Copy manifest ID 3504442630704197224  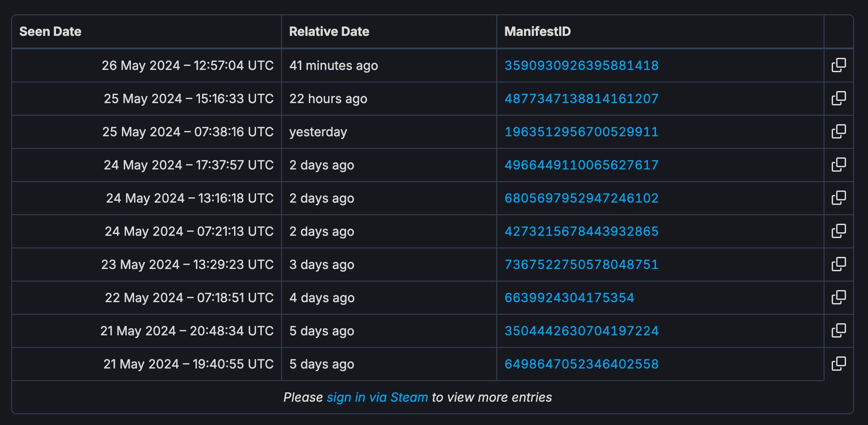(x=838, y=330)
